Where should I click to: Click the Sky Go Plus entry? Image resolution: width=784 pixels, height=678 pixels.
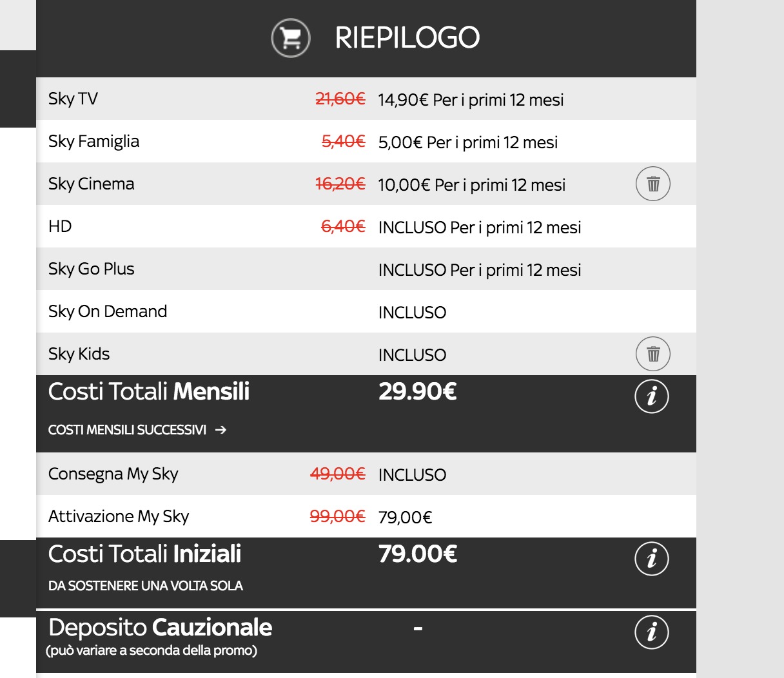tap(92, 269)
